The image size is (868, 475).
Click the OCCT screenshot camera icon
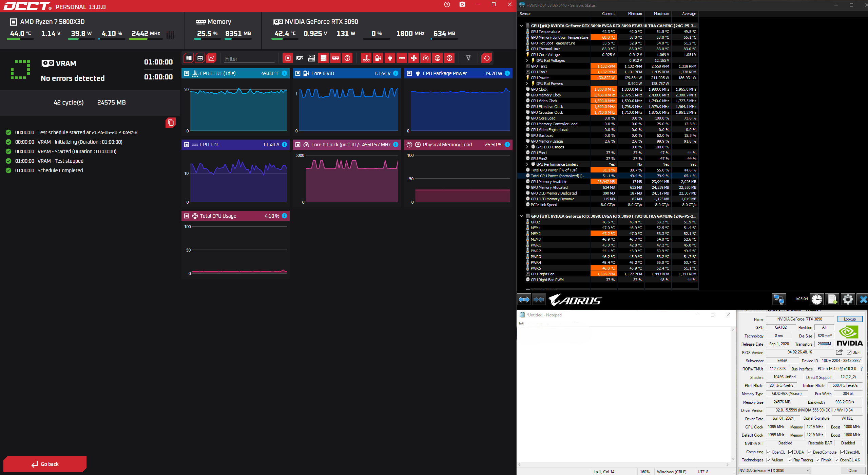tap(462, 4)
